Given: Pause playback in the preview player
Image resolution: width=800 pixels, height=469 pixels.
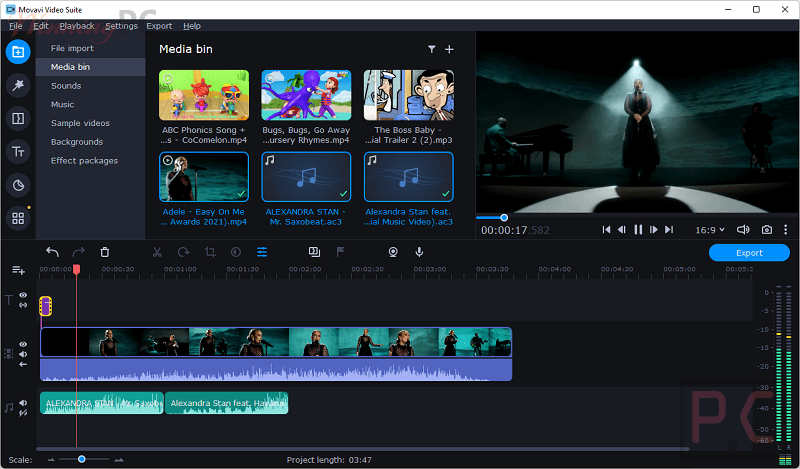Looking at the screenshot, I should tap(638, 230).
